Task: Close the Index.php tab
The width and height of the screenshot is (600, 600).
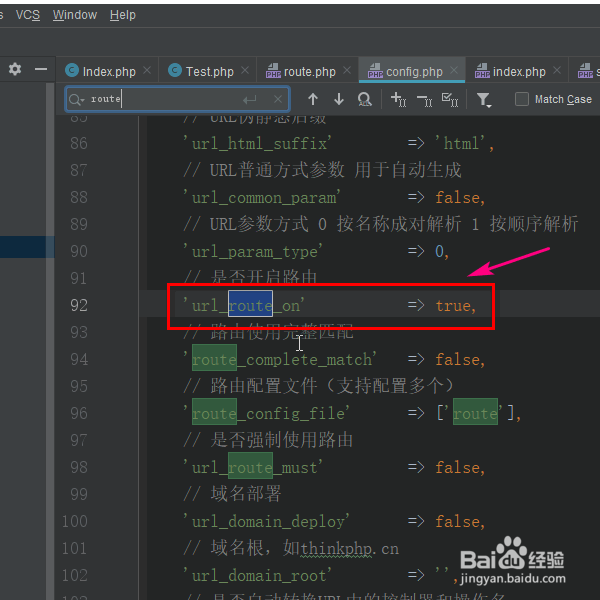Action: pos(147,70)
